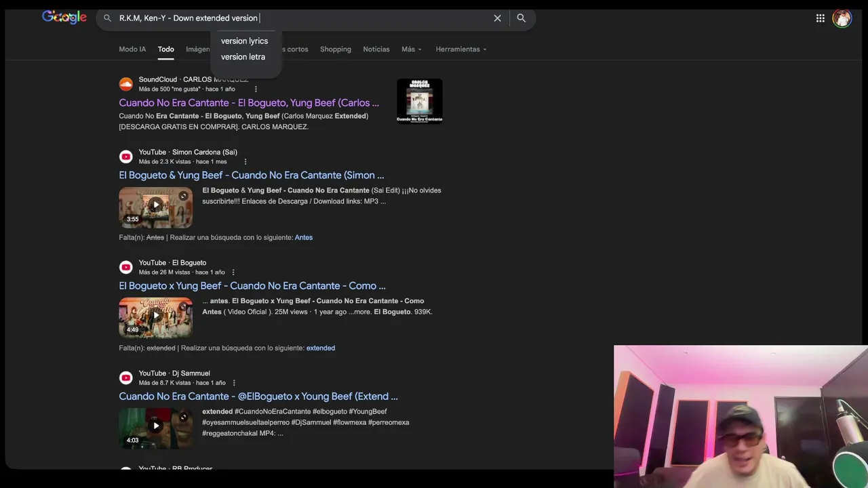Click 'YouTube · Dj Sammuel' source text
Screen dimensions: 868x488
pos(174,373)
